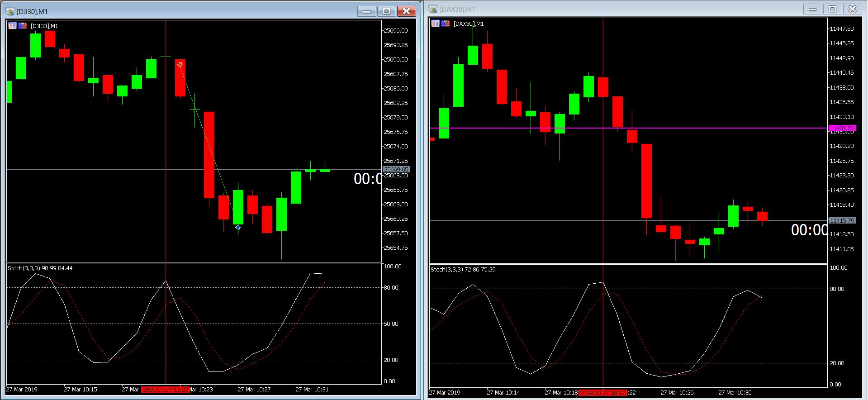Image resolution: width=868 pixels, height=400 pixels.
Task: Close the DAX30 chart window
Action: click(852, 9)
